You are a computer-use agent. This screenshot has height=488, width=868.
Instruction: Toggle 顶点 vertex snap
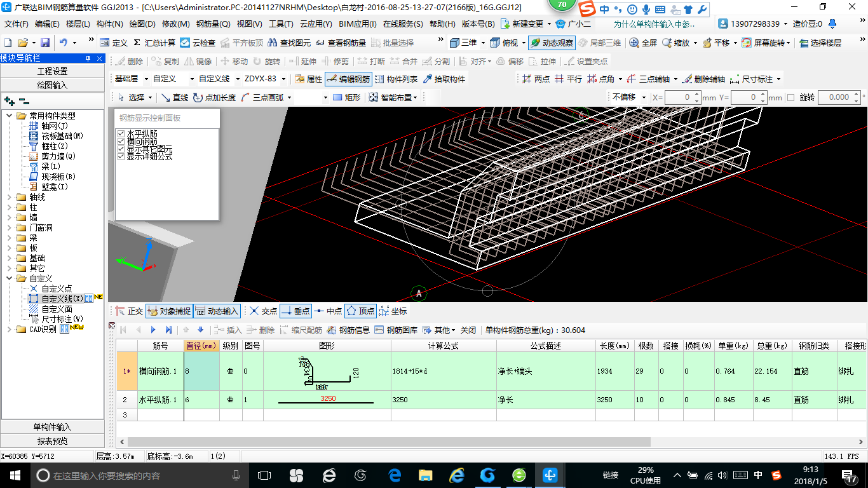pos(360,311)
